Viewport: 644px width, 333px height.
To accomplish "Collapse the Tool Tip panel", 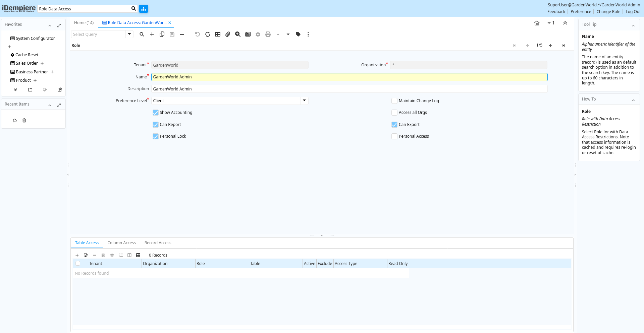I will (x=633, y=25).
